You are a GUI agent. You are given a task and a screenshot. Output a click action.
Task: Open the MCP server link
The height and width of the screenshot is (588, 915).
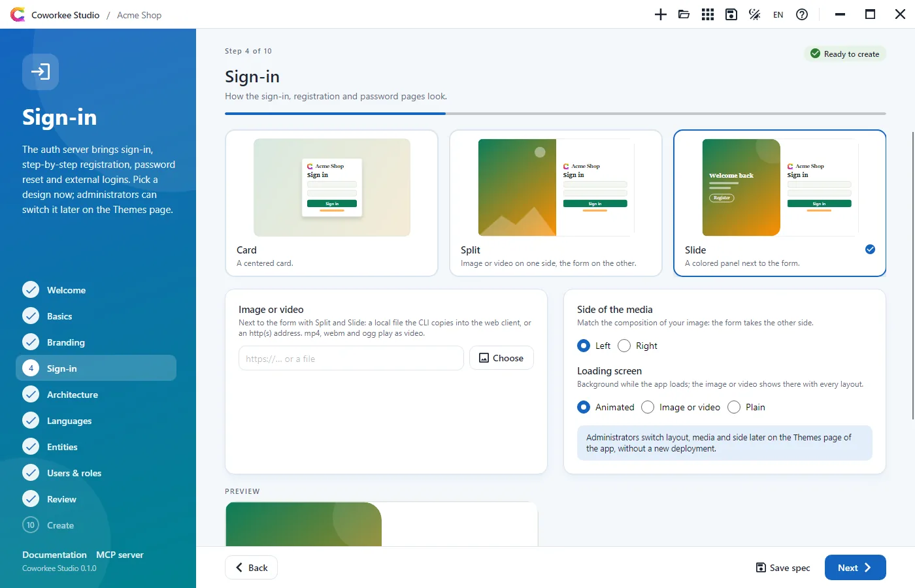coord(120,555)
